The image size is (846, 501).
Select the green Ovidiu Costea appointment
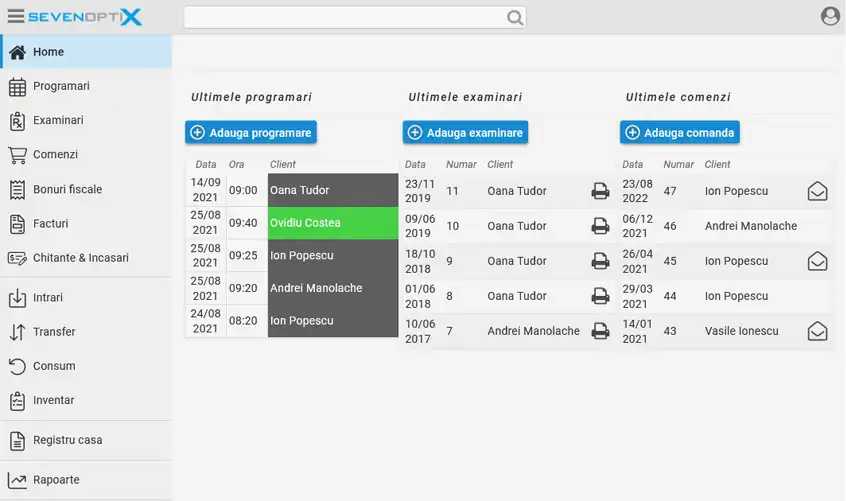[x=332, y=223]
